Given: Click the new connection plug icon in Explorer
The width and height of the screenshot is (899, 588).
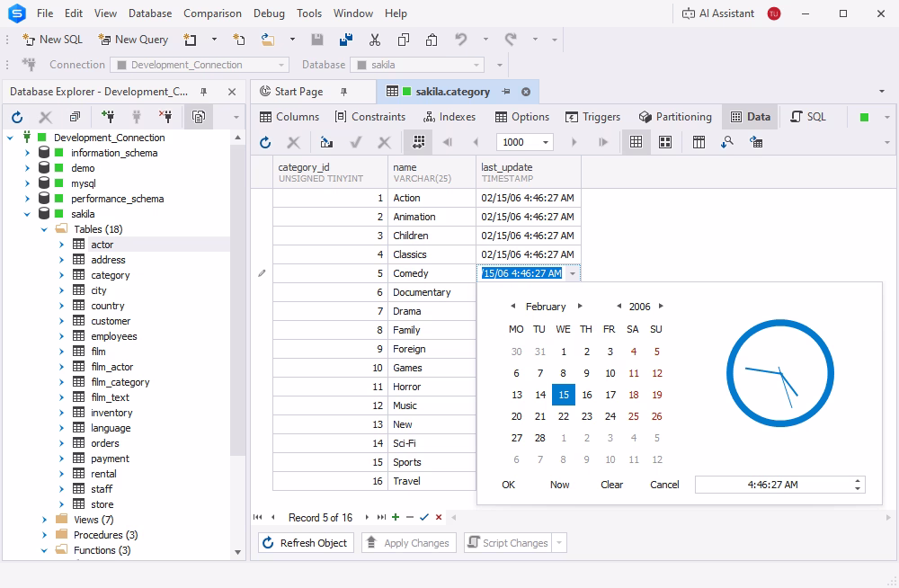Looking at the screenshot, I should (x=107, y=117).
